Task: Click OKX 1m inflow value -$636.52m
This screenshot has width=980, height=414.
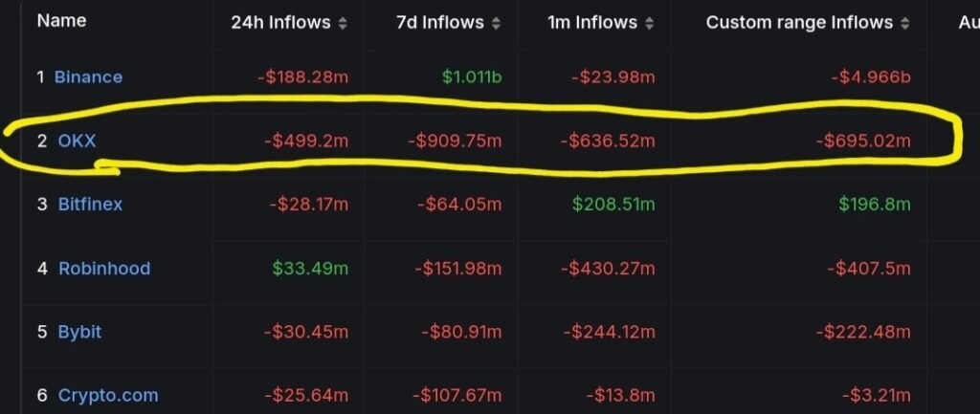Action: [x=608, y=142]
